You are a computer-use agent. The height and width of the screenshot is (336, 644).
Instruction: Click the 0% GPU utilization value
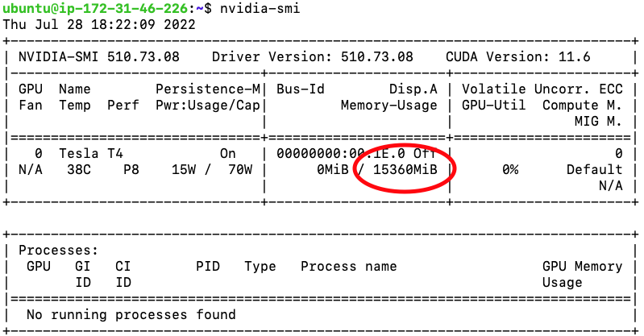(x=509, y=170)
